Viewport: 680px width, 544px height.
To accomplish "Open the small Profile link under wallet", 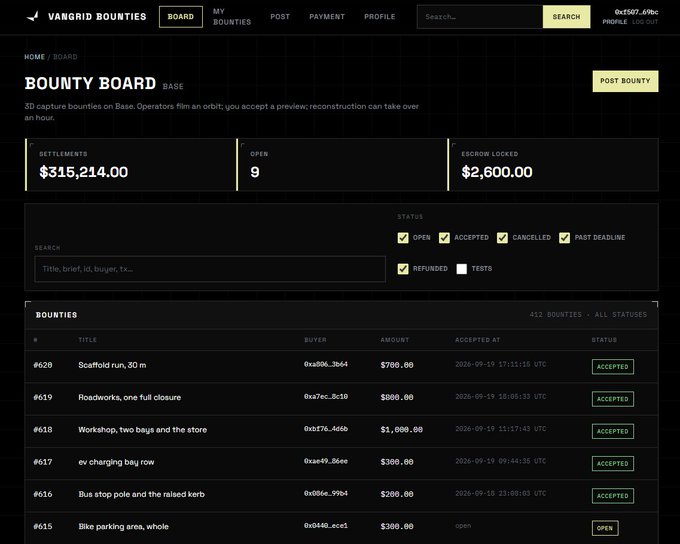I will 615,22.
